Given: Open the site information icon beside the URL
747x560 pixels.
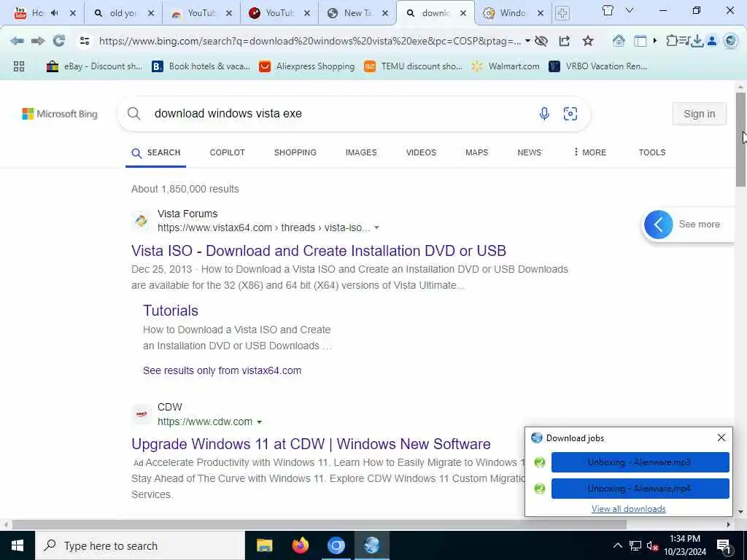Looking at the screenshot, I should click(85, 41).
